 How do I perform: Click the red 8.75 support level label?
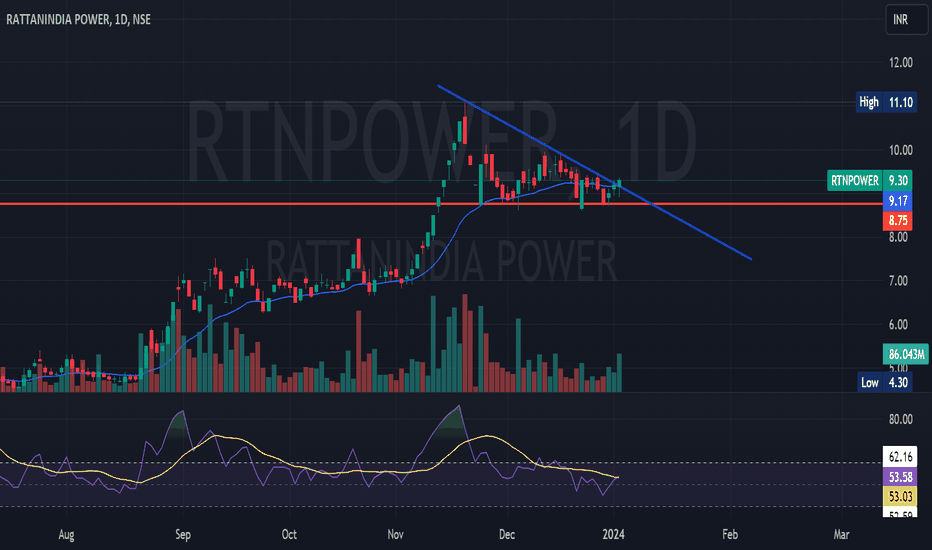[898, 221]
